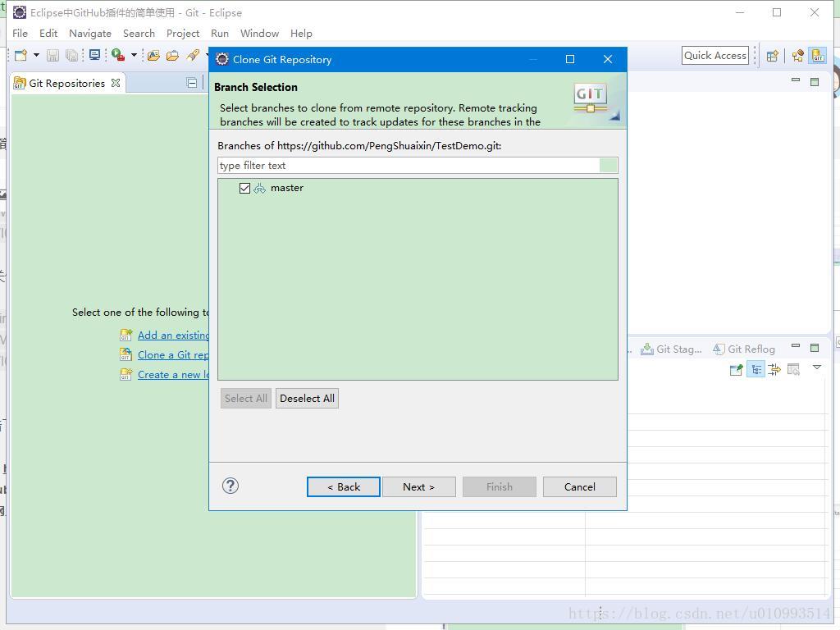Click the master branch icon
The height and width of the screenshot is (630, 840).
260,188
